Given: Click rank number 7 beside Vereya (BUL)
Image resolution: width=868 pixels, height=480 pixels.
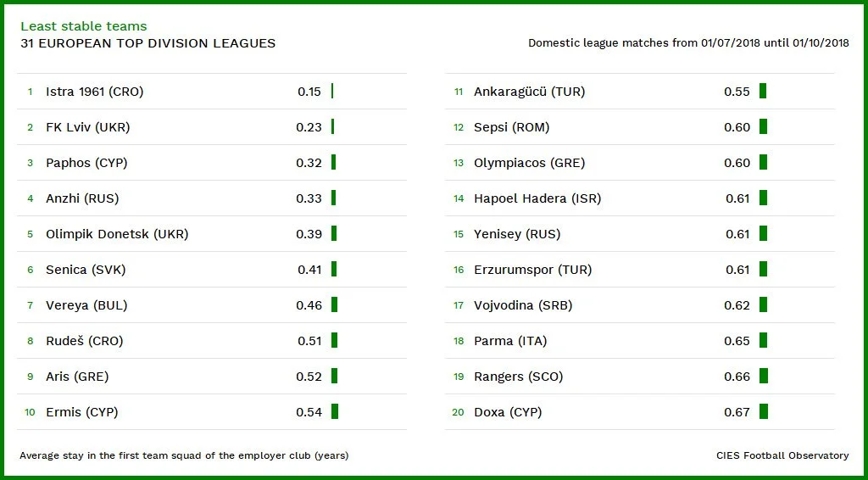Looking at the screenshot, I should tap(30, 305).
